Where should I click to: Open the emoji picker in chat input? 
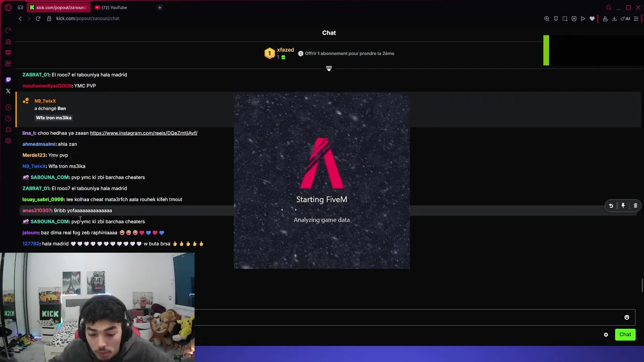(x=627, y=317)
